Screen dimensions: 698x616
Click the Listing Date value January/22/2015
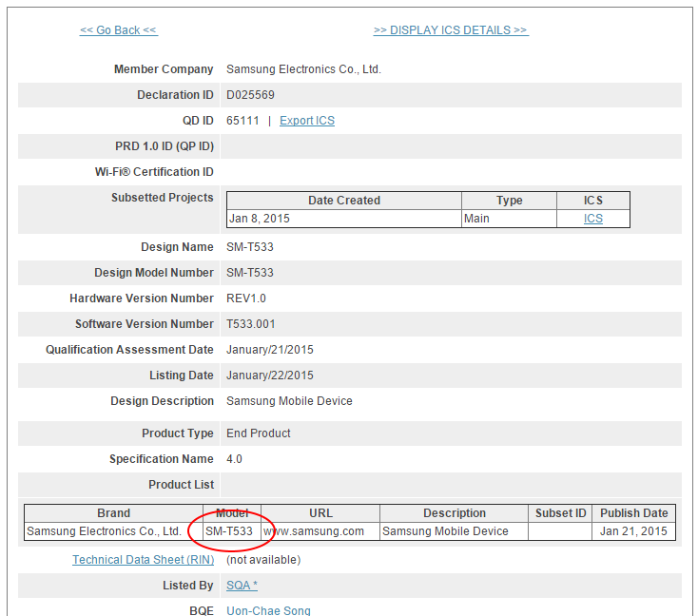269,375
